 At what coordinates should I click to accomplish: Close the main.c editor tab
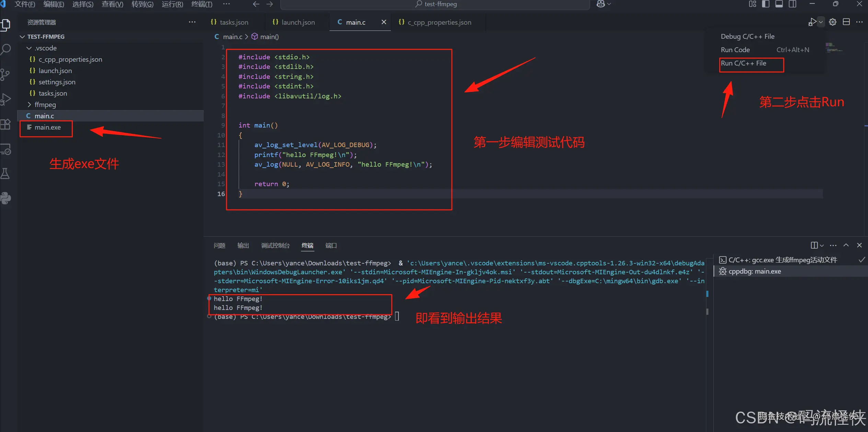(x=384, y=22)
